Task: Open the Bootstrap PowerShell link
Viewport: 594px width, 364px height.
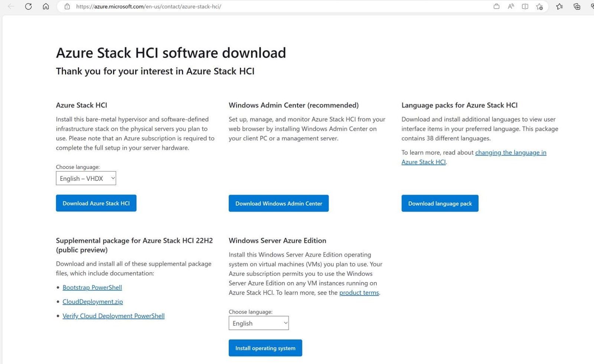Action: tap(92, 288)
